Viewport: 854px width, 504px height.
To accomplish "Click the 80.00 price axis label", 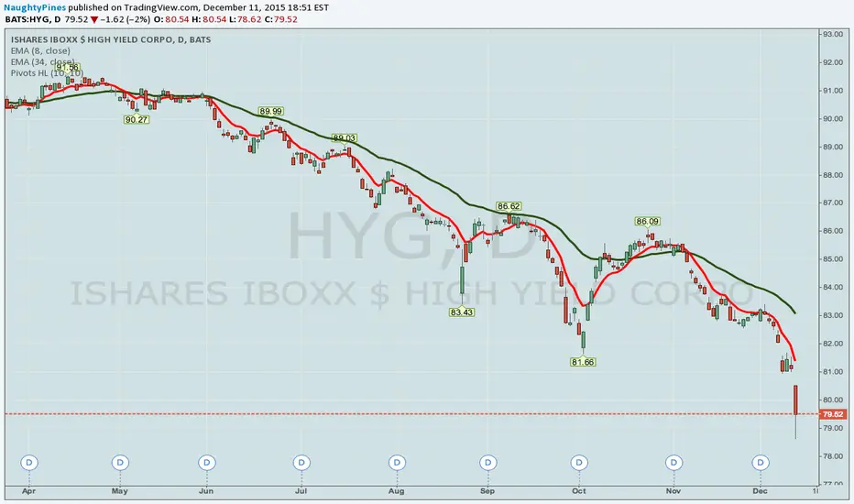I will coord(833,400).
